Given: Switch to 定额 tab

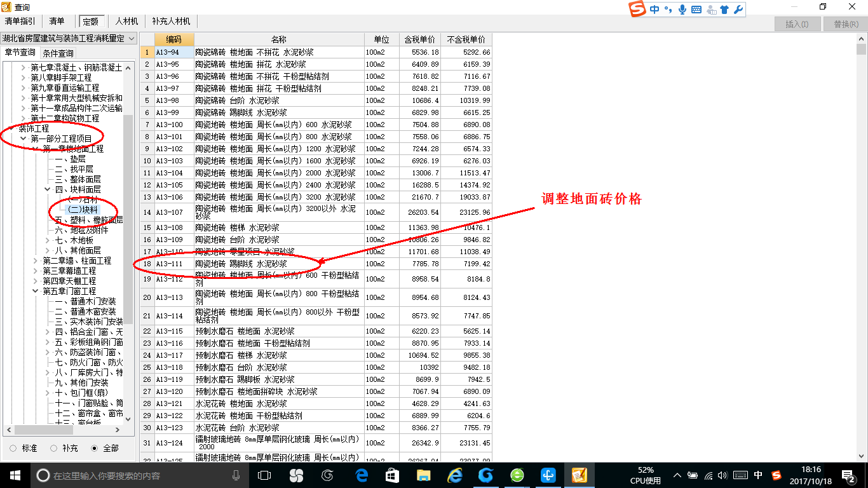Looking at the screenshot, I should (x=90, y=22).
